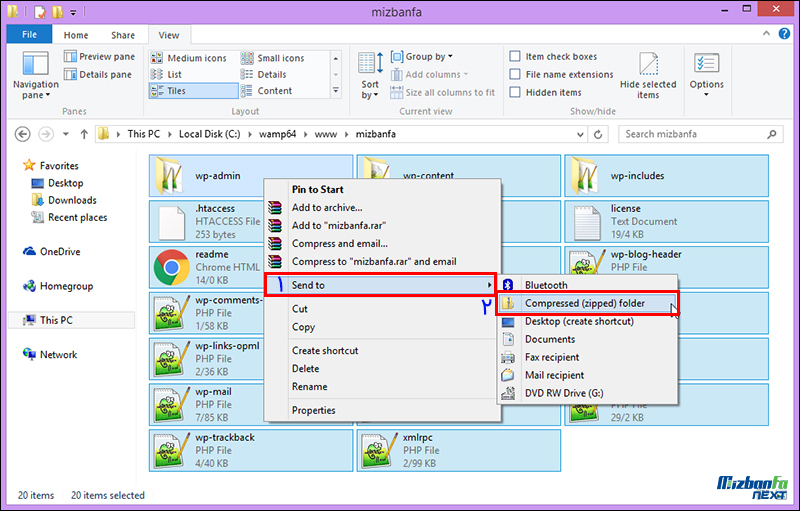Screen dimensions: 800x511
Task: Select the xmlrpc PHP file
Action: 458,450
